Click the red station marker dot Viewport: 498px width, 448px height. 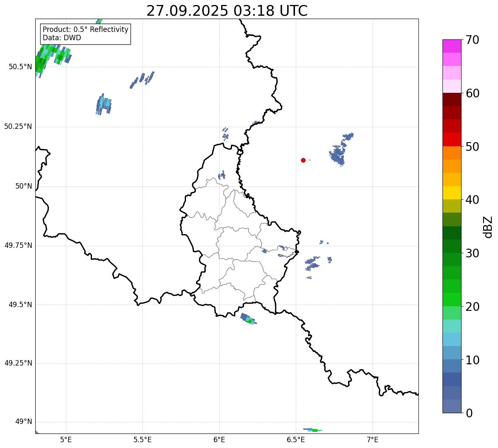[303, 160]
